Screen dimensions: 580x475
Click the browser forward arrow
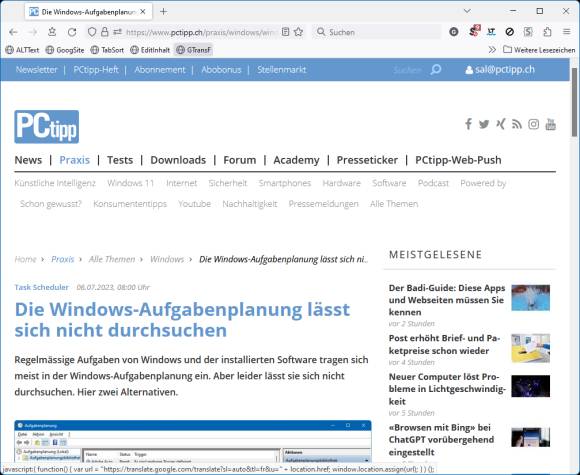click(x=33, y=32)
